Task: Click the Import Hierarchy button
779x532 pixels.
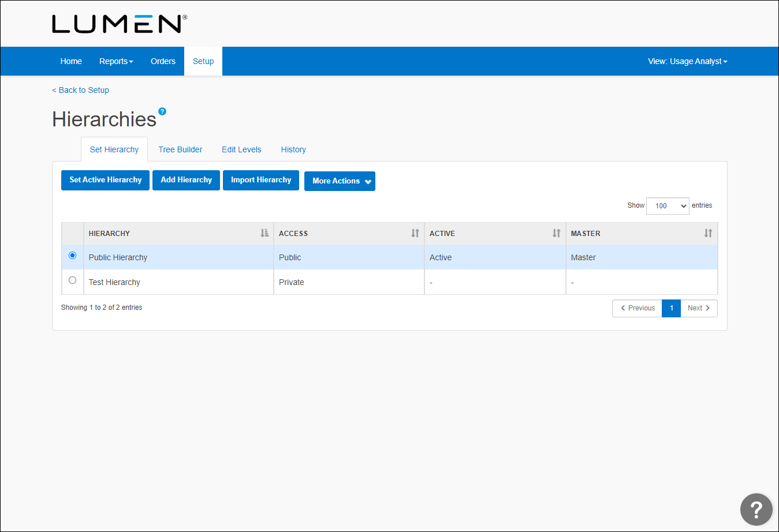Action: coord(261,180)
